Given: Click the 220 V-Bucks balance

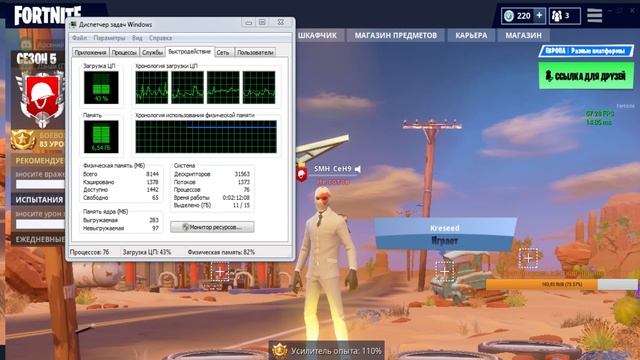Looking at the screenshot, I should tap(518, 16).
